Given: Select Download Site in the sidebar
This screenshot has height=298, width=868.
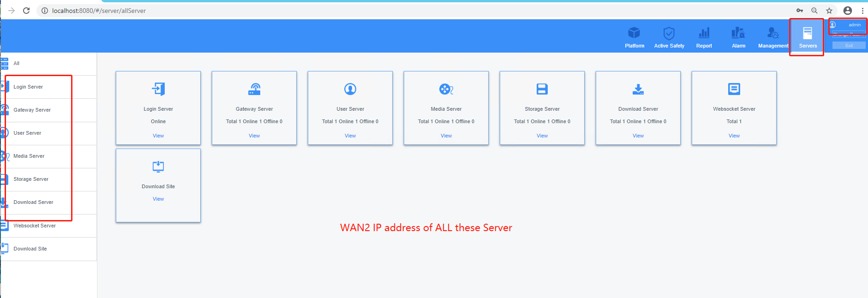Looking at the screenshot, I should point(48,249).
